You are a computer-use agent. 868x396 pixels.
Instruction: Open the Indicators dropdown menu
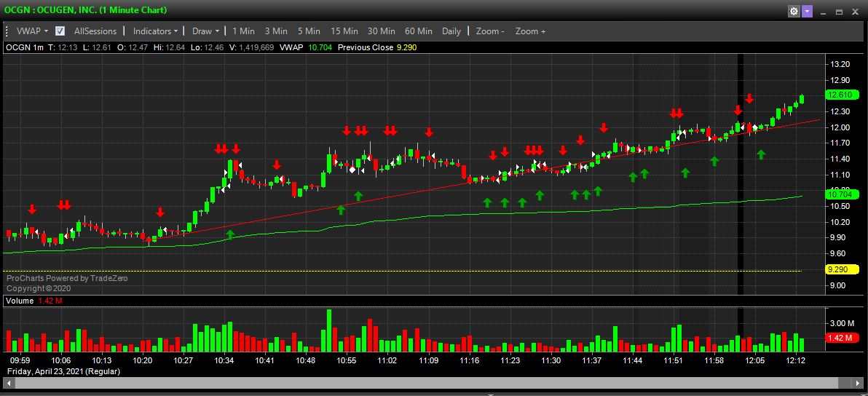(155, 31)
